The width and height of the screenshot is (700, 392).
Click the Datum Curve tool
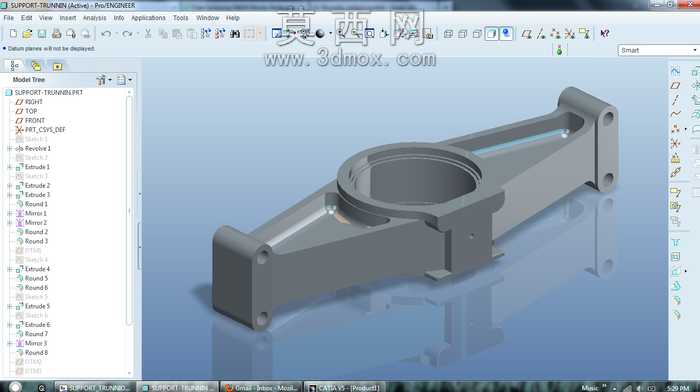675,114
